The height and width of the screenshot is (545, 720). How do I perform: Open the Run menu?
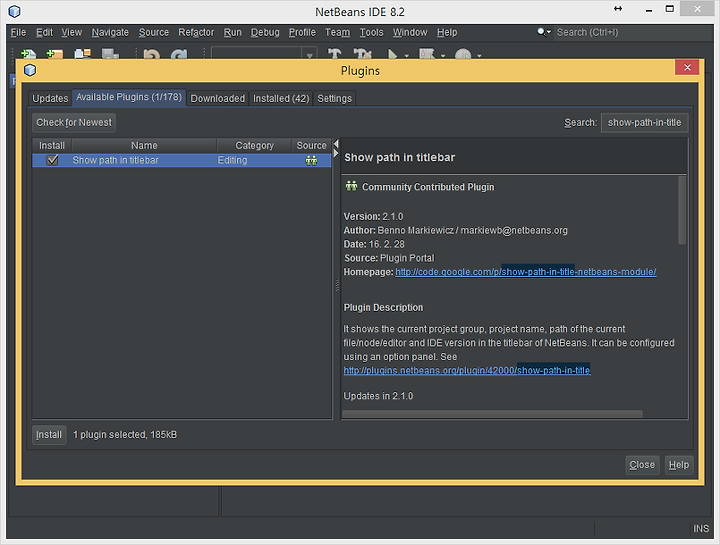coord(232,33)
